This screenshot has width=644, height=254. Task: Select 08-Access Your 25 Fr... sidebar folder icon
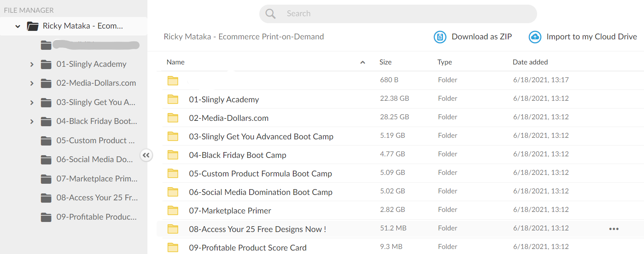click(x=46, y=198)
